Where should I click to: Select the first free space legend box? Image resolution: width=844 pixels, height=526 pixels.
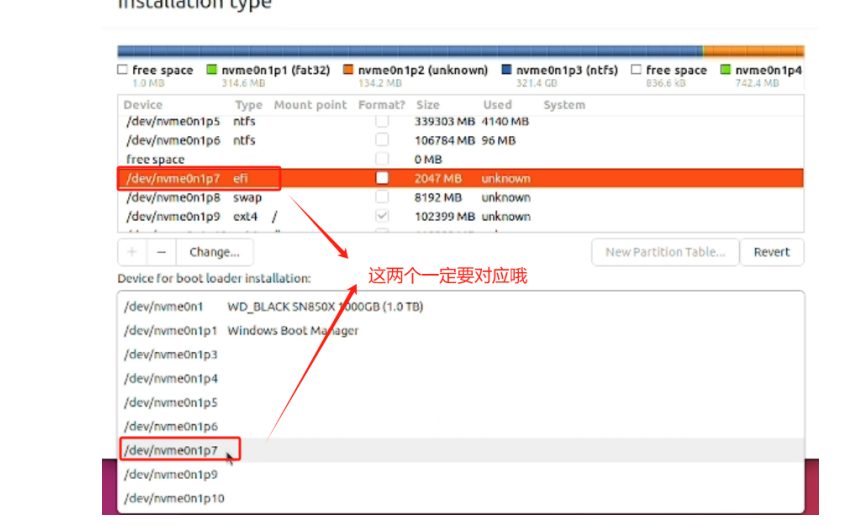123,69
